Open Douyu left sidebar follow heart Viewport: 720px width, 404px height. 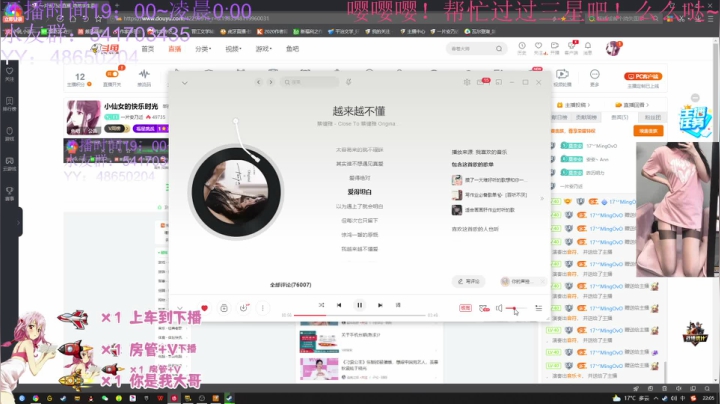[9, 73]
